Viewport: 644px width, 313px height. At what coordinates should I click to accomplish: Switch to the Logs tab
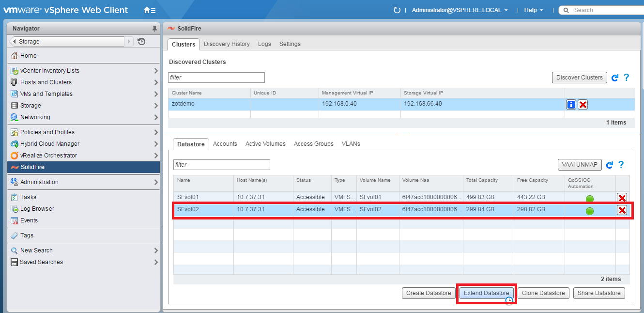[264, 44]
